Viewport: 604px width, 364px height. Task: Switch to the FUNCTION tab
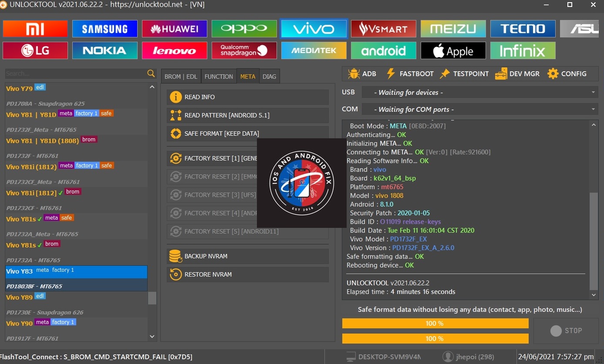[x=219, y=77]
